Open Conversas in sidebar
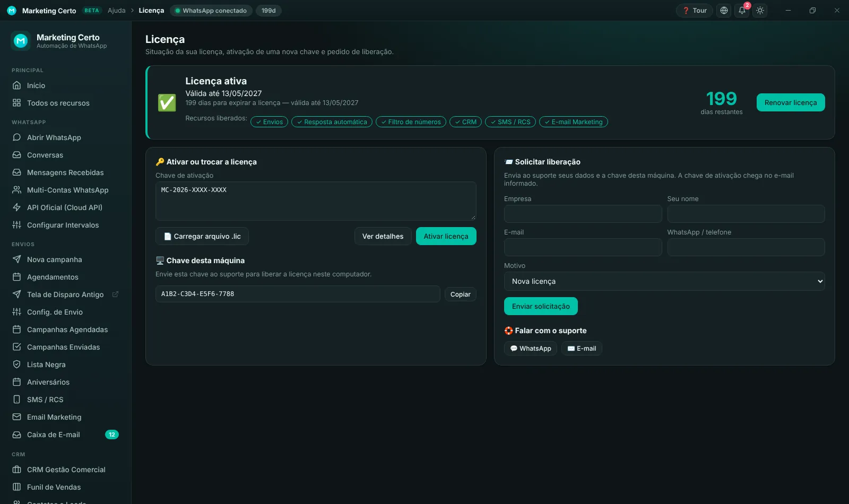The image size is (849, 504). pos(65,155)
